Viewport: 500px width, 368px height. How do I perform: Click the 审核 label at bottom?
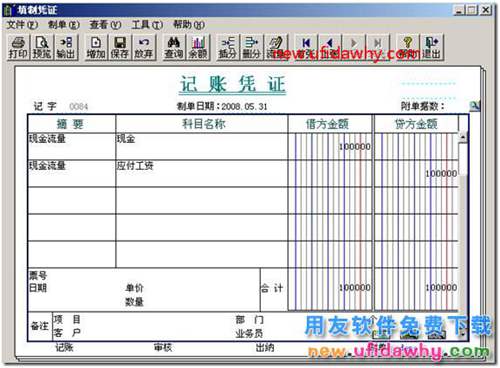click(x=163, y=348)
